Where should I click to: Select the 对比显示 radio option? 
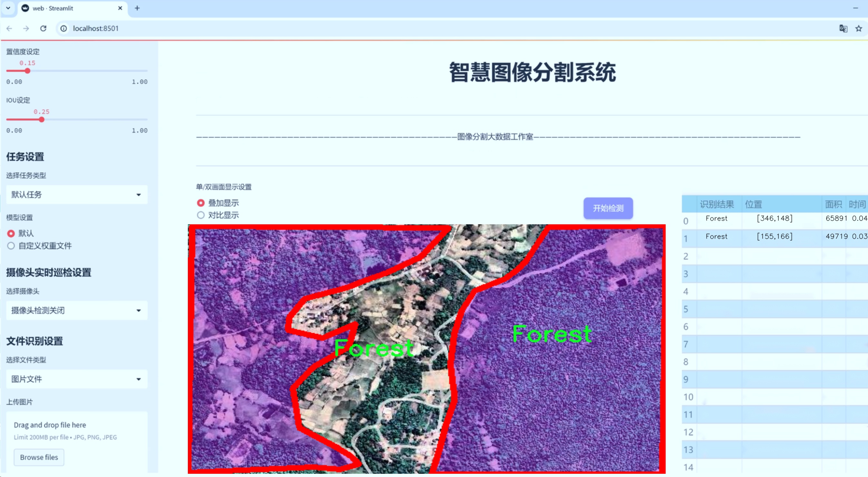point(201,215)
